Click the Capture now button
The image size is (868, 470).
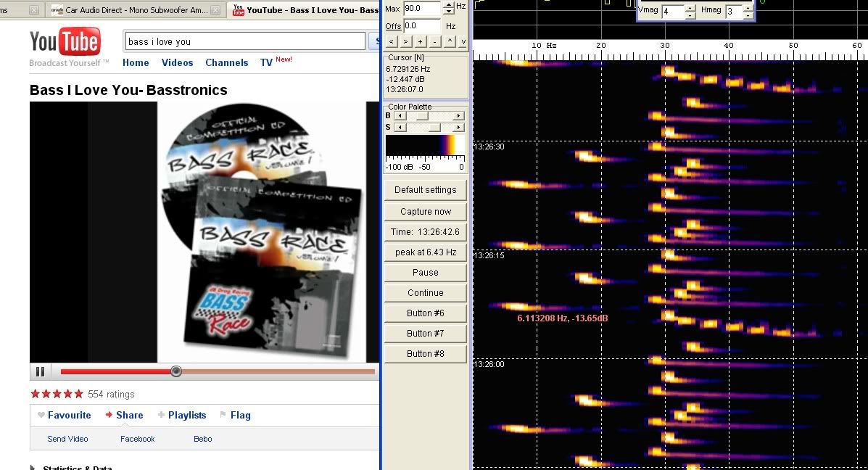425,212
